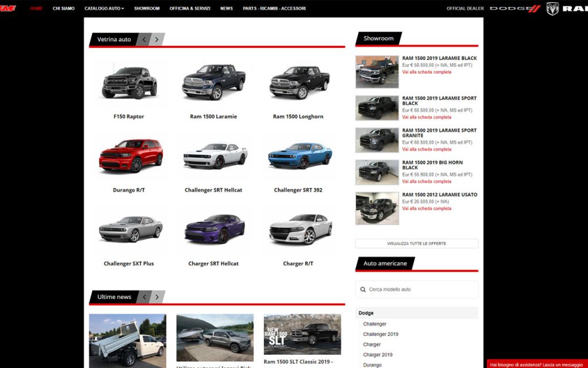This screenshot has width=588, height=368.
Task: Open the News menu item
Action: [x=226, y=8]
